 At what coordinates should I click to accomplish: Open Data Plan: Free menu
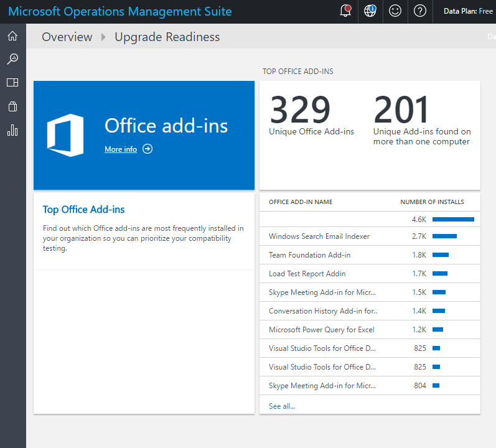coord(468,11)
